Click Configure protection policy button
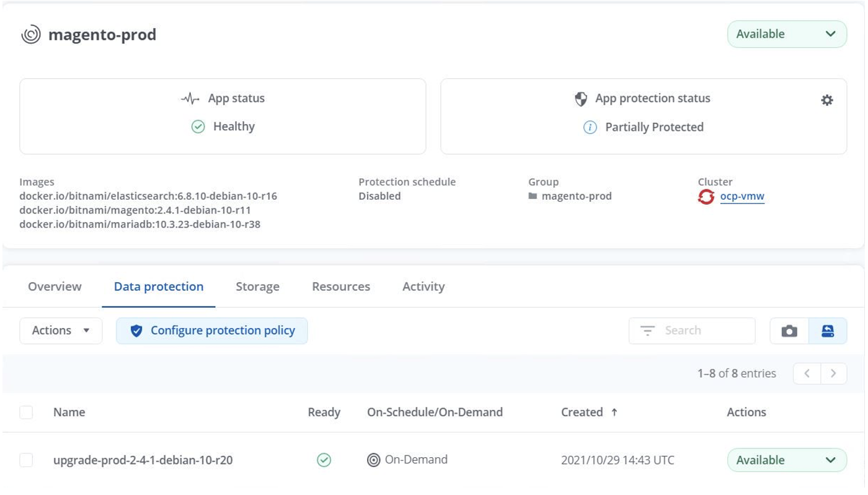 (x=212, y=331)
